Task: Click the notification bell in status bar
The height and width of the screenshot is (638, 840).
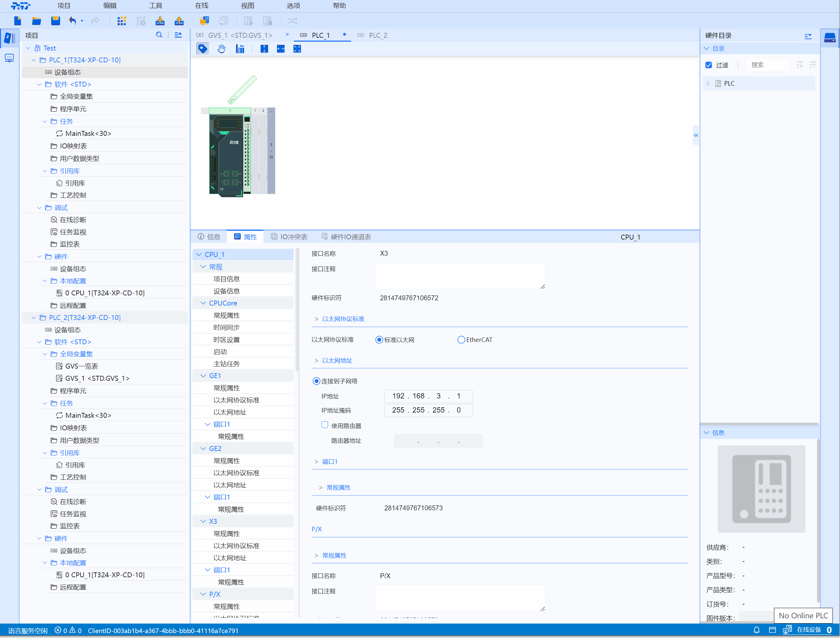Action: click(x=756, y=630)
